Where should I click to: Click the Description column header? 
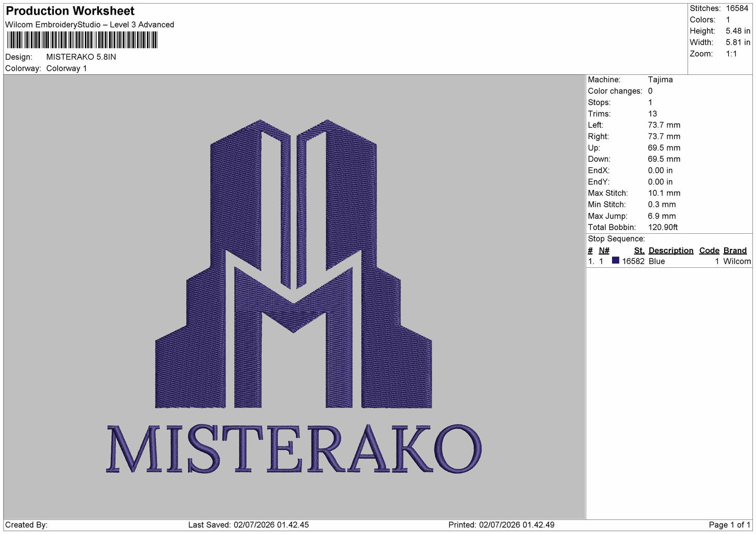671,251
